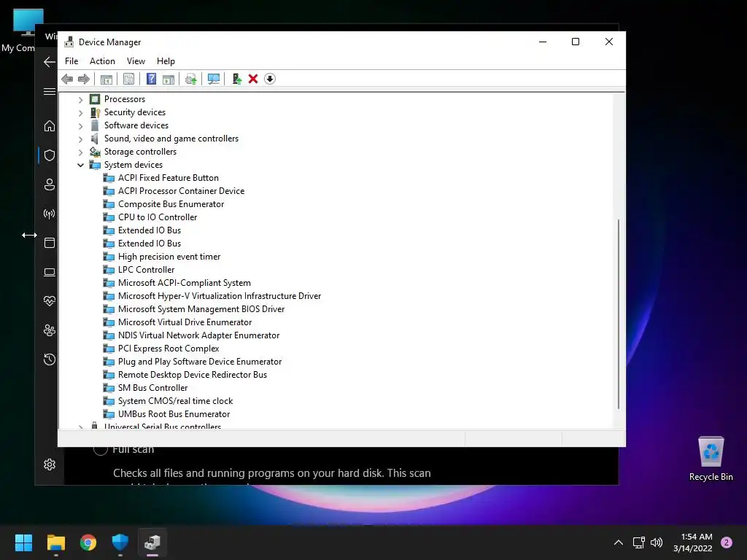The width and height of the screenshot is (747, 560).
Task: Select CPU to IO Controller
Action: tap(158, 217)
